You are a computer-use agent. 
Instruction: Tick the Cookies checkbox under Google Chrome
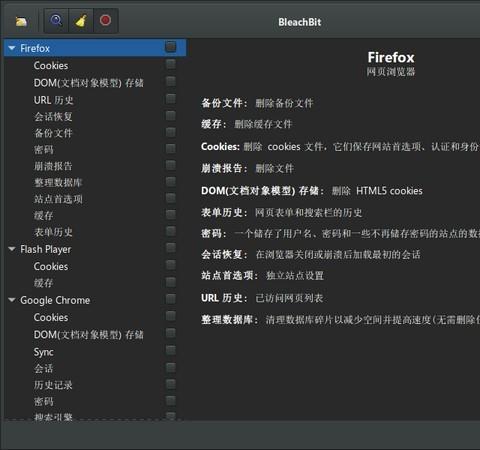tap(171, 316)
